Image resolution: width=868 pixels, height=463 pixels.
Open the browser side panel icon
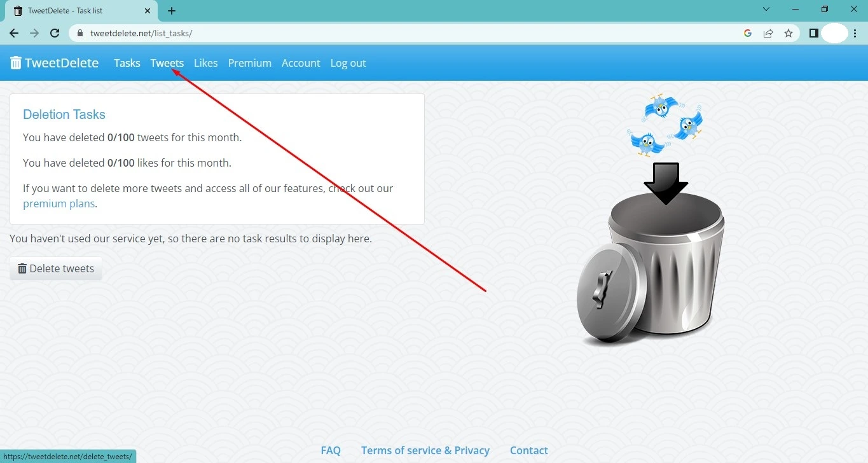click(x=814, y=33)
